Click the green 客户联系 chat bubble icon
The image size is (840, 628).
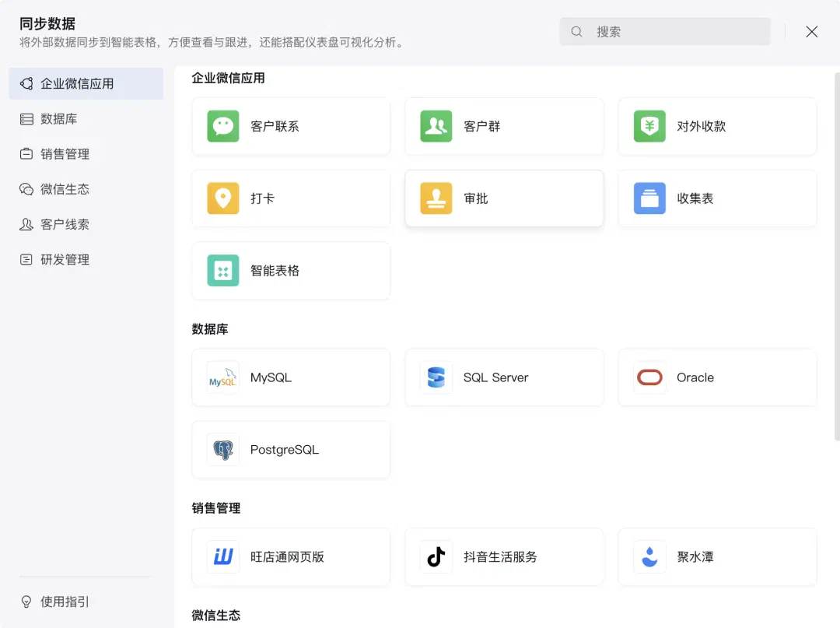coord(223,127)
